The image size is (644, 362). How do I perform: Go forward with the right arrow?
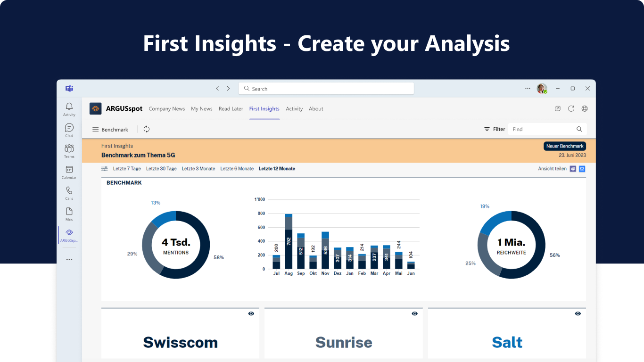(228, 89)
